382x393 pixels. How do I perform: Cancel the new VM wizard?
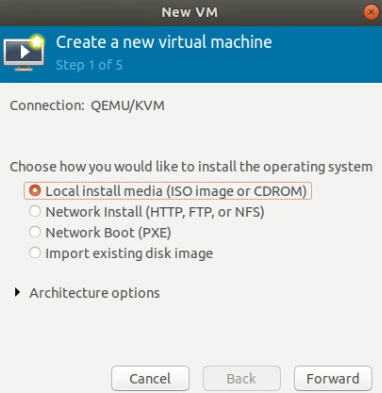pyautogui.click(x=150, y=378)
